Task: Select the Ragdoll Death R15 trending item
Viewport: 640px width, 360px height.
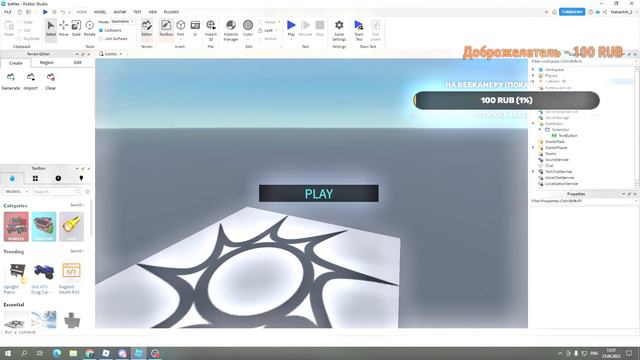Action: (71, 278)
